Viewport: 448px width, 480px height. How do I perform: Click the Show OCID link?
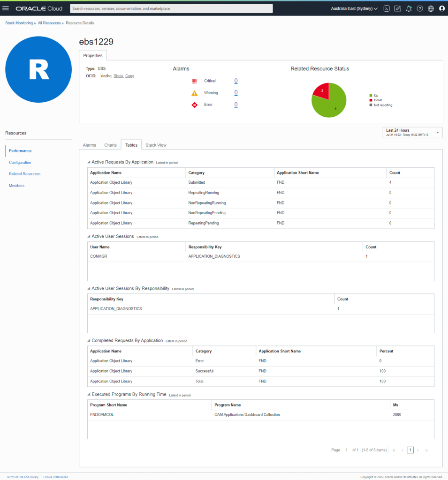[118, 76]
